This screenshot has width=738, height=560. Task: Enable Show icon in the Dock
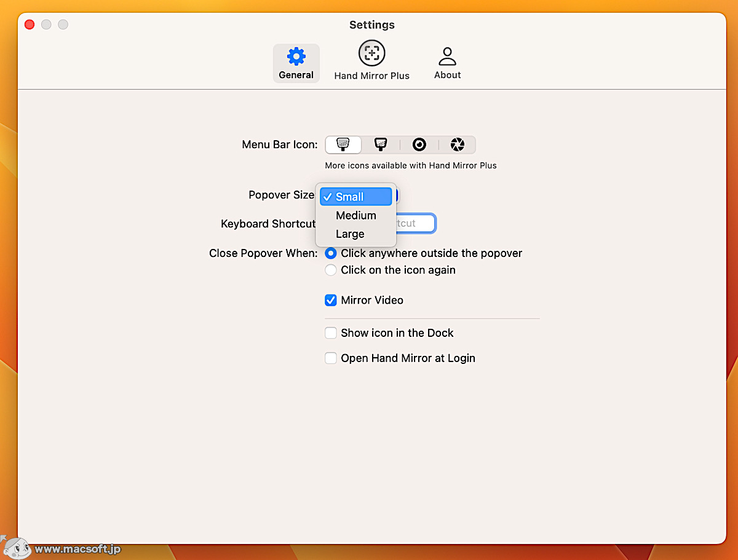coord(331,333)
